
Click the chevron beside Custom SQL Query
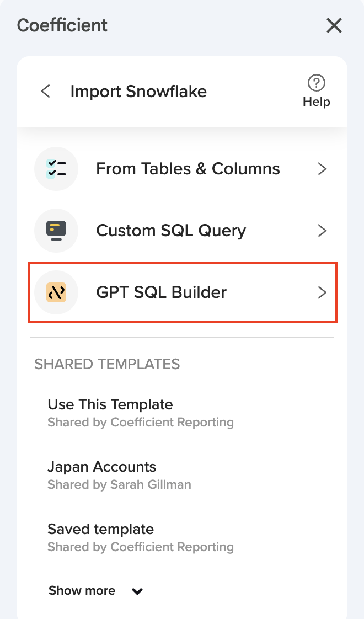323,231
